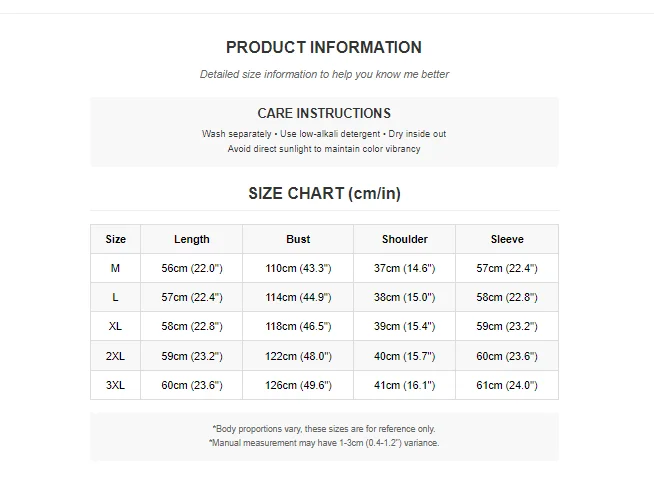Click the XL size row label
Image resolution: width=654 pixels, height=477 pixels.
116,326
